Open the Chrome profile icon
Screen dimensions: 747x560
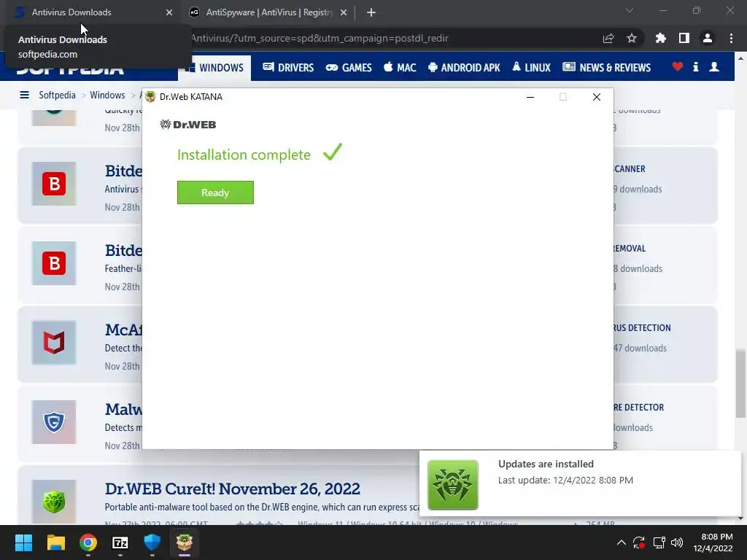pyautogui.click(x=708, y=38)
